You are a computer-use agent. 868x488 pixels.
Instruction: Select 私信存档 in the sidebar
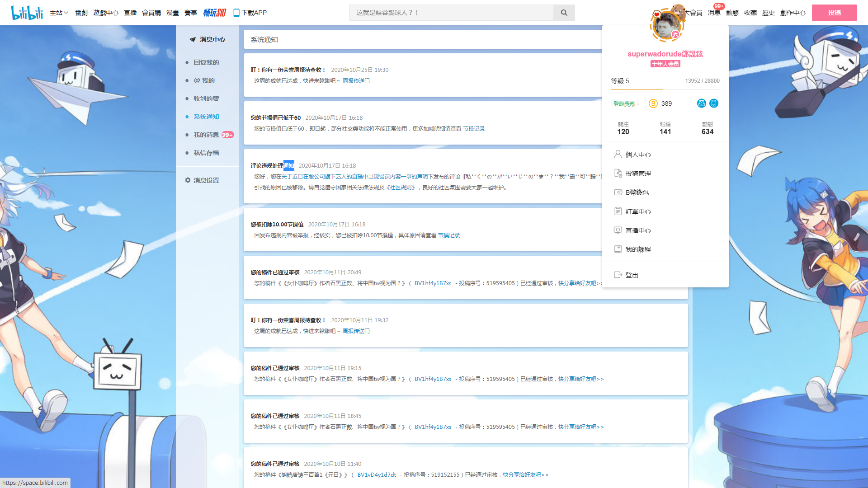click(206, 153)
